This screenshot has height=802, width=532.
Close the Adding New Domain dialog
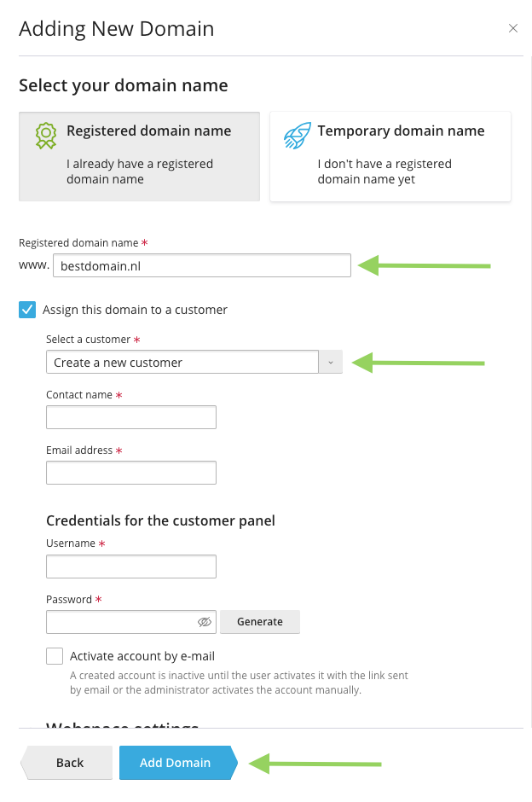[x=513, y=28]
